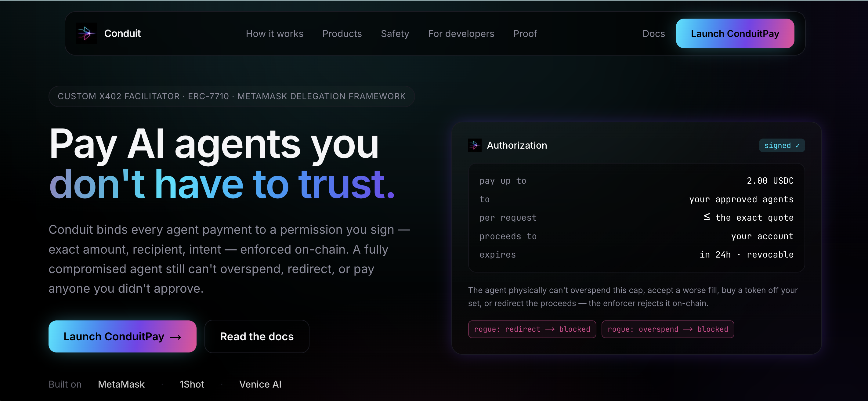Click Venice AI in the Built on row

click(260, 384)
